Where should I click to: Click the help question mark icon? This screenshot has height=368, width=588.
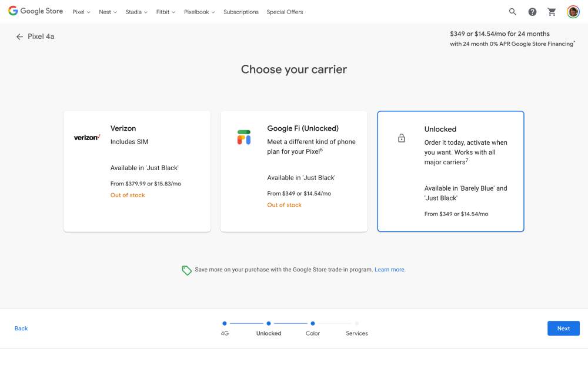click(532, 12)
